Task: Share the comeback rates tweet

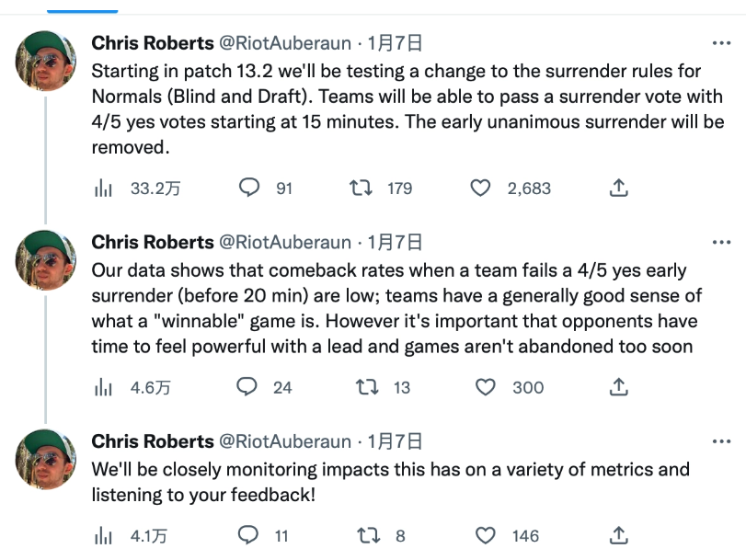Action: click(618, 387)
